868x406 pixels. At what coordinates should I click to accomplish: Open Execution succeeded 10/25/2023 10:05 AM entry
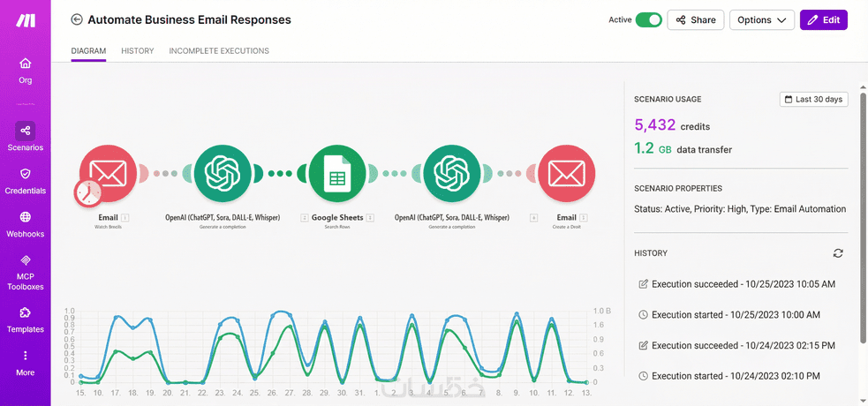[x=736, y=284]
